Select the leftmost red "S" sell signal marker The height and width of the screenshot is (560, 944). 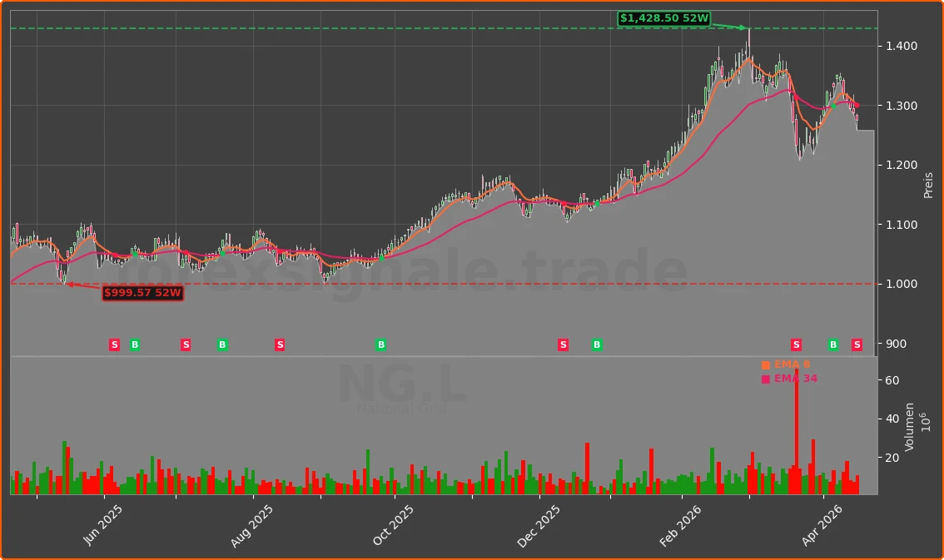[x=113, y=344]
